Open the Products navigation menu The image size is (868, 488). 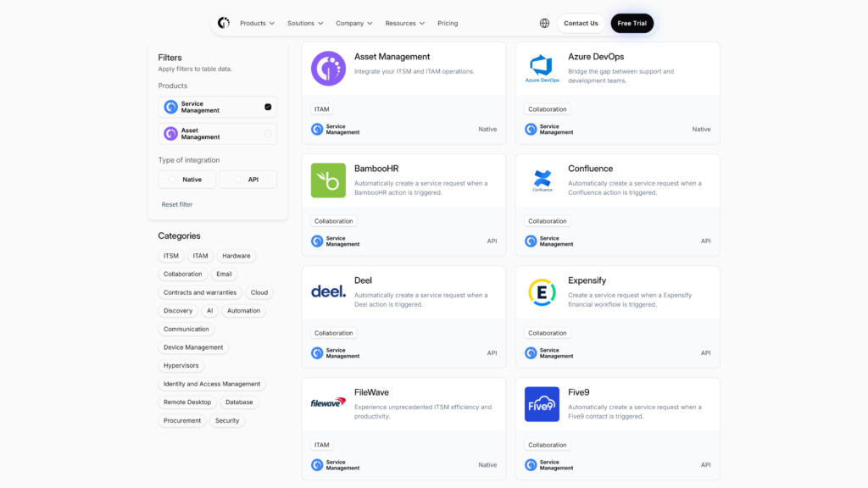point(257,23)
